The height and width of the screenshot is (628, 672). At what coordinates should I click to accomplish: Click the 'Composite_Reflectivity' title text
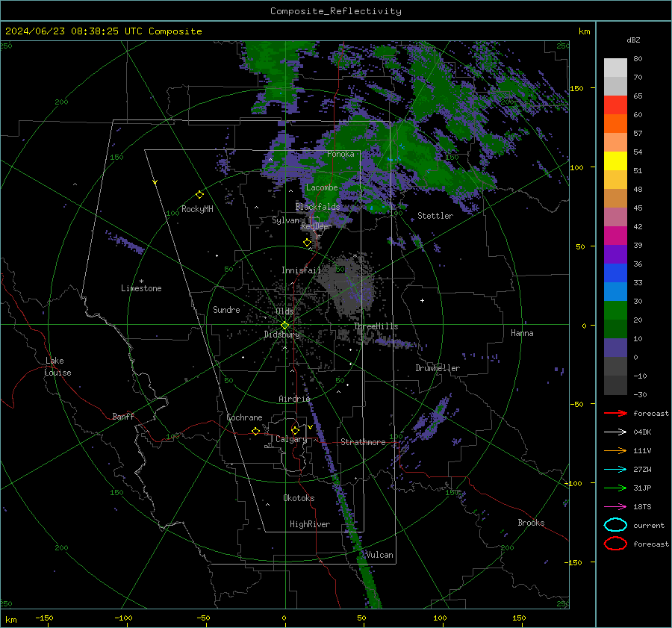[335, 11]
